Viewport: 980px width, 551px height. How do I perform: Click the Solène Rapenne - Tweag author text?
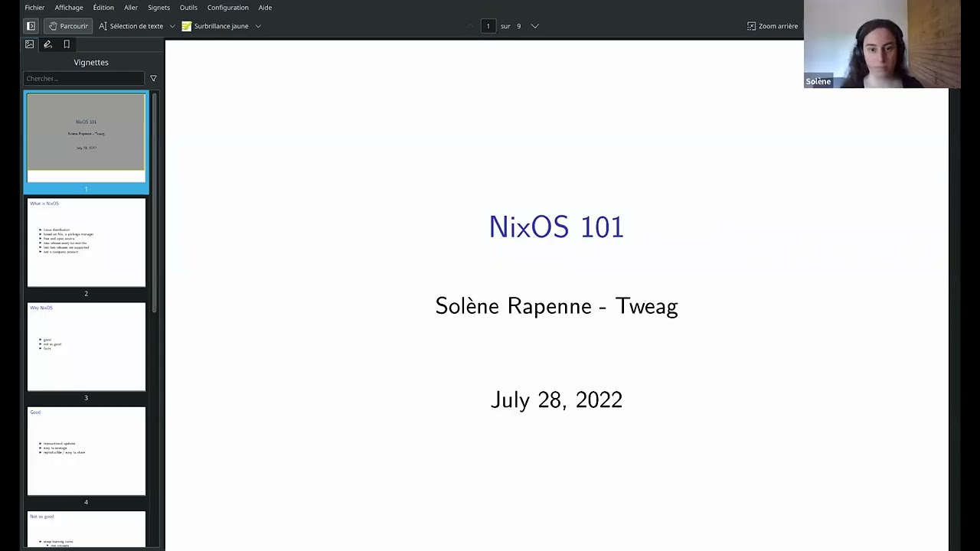(557, 306)
